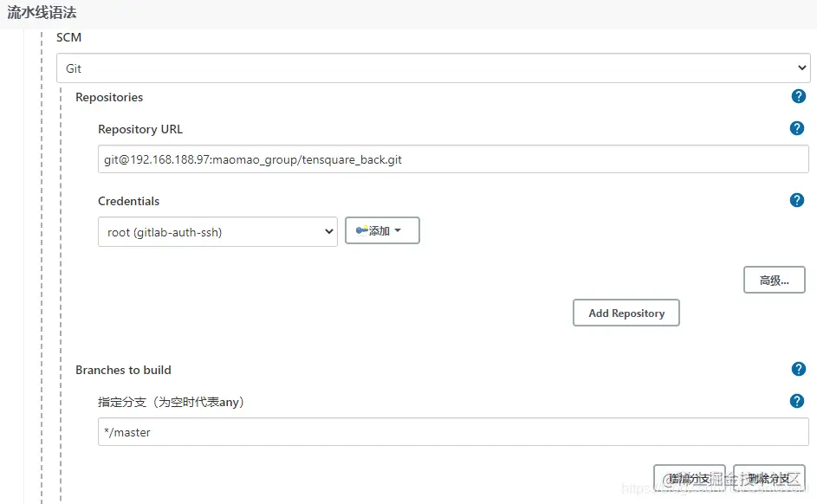Image resolution: width=817 pixels, height=504 pixels.
Task: Open the SCM Git dropdown
Action: [x=433, y=68]
